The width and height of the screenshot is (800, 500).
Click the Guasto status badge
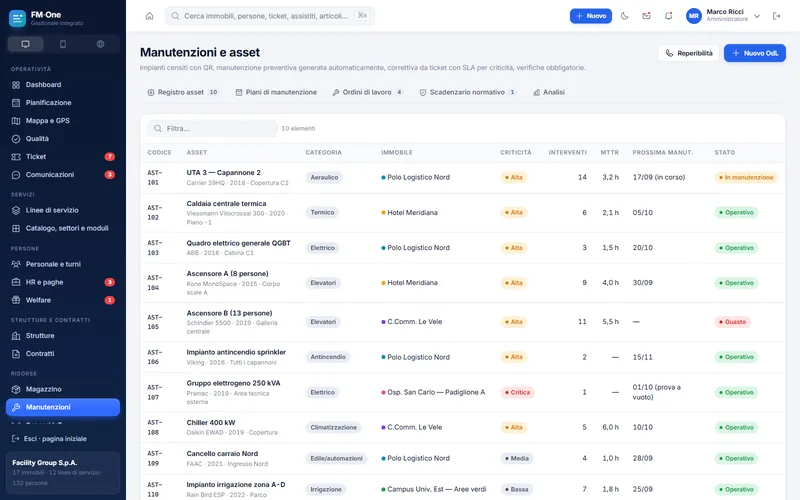[732, 322]
